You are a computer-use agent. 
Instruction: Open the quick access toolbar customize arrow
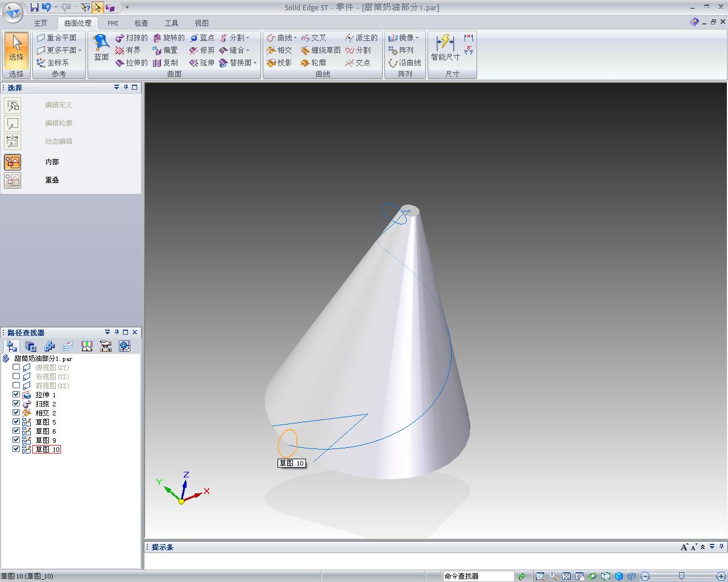coord(127,7)
